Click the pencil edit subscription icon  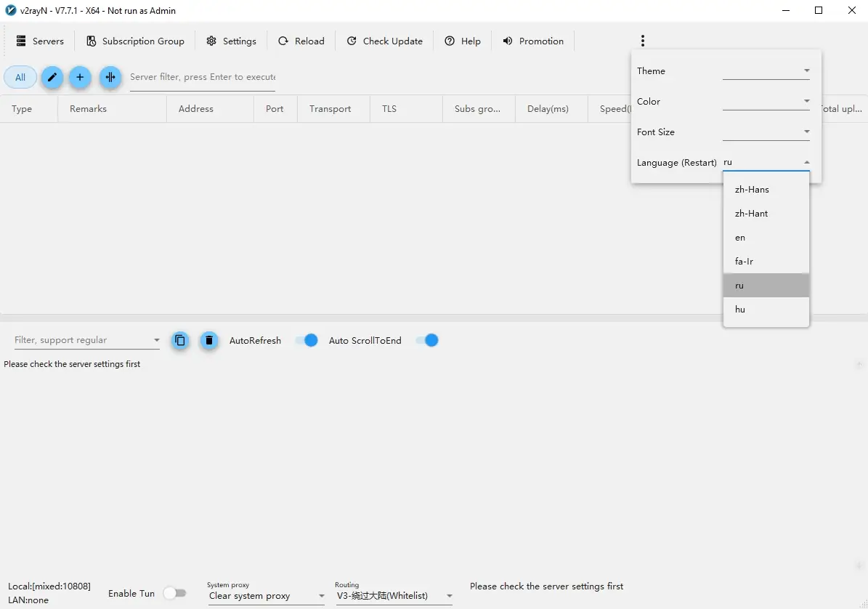pos(52,78)
